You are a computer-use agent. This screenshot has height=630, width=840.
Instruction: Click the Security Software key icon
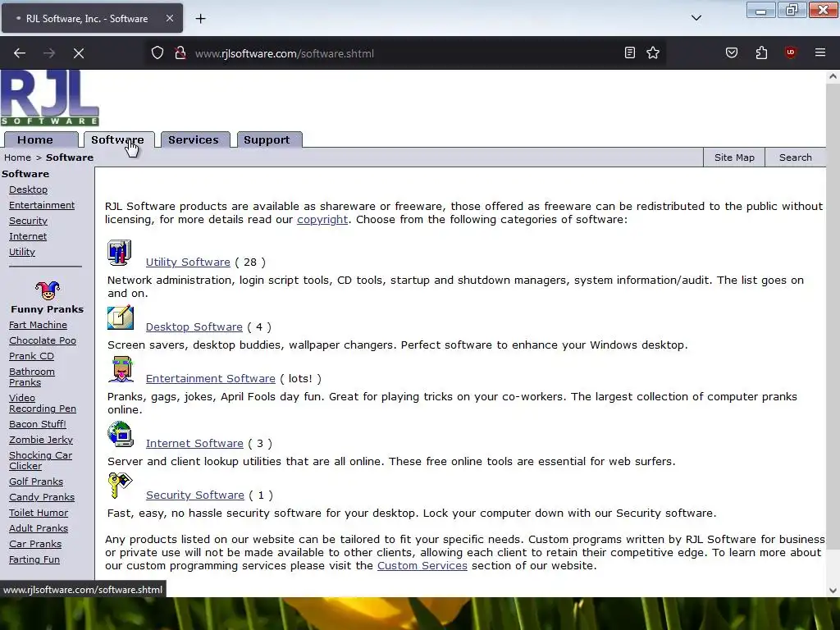pyautogui.click(x=120, y=486)
